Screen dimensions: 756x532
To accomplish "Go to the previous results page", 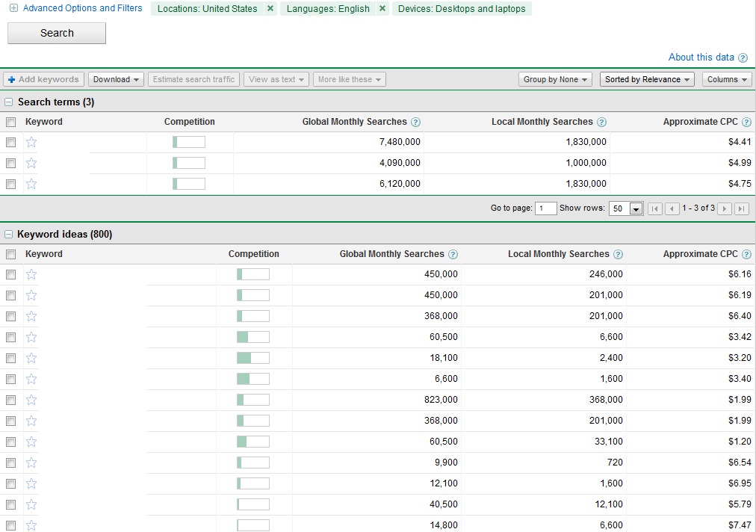I will click(672, 208).
